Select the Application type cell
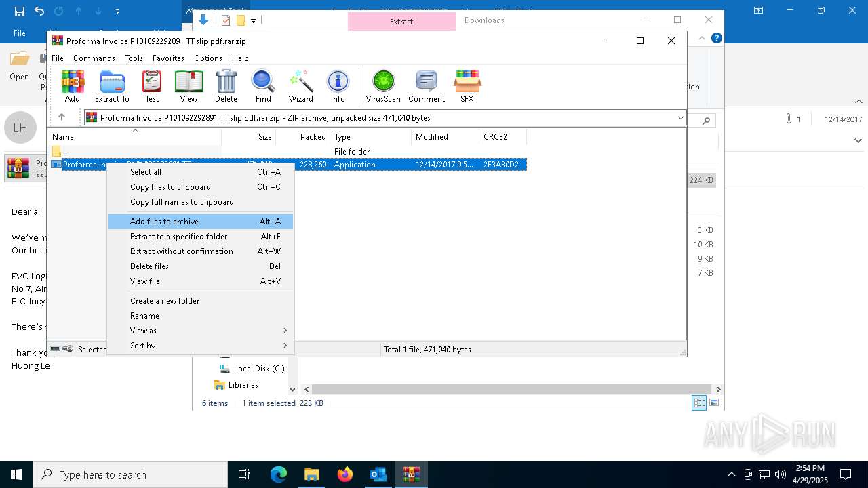The height and width of the screenshot is (488, 868). click(355, 165)
